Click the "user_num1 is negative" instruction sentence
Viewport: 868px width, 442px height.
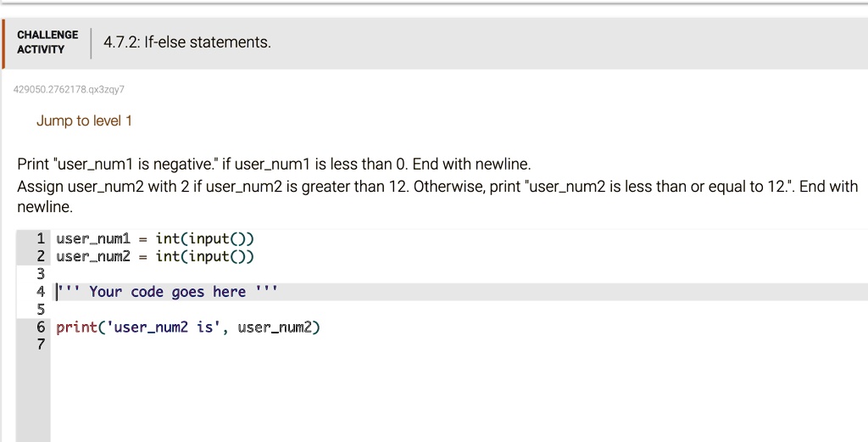(x=274, y=164)
